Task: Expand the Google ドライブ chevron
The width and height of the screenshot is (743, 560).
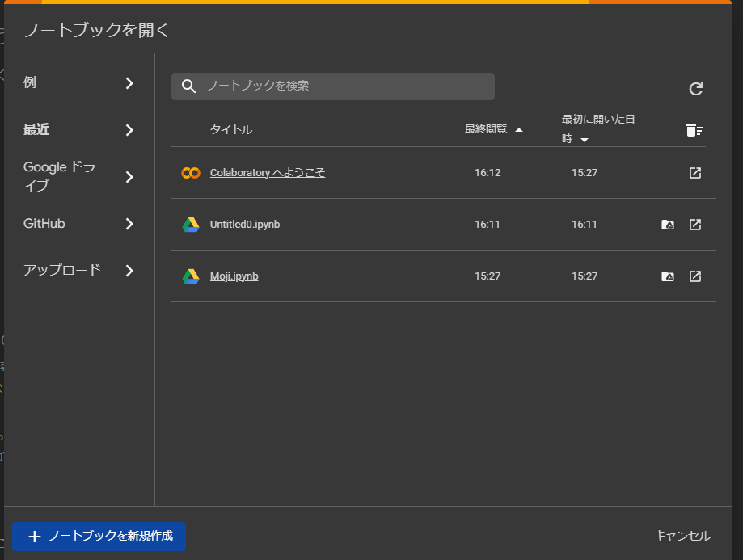Action: 129,177
